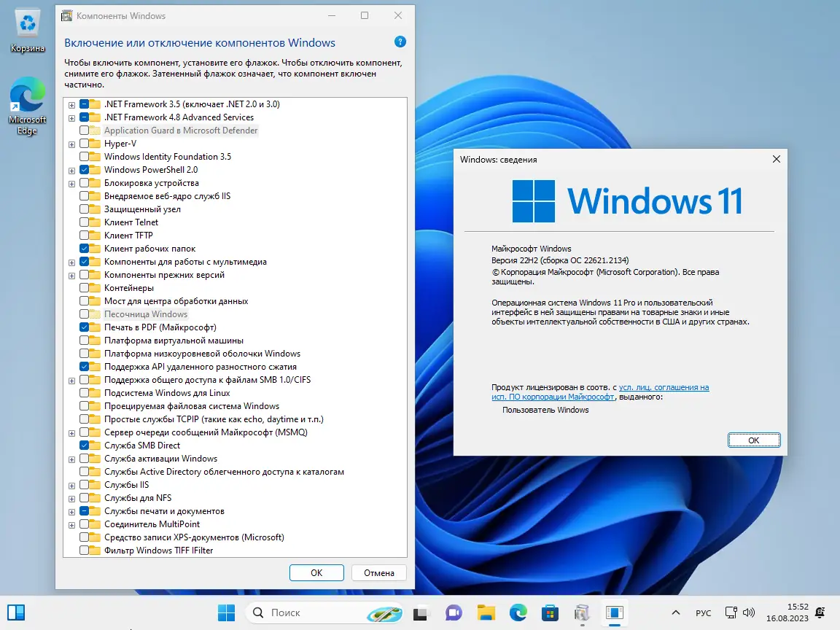Select the Служба активации Windows row
The height and width of the screenshot is (630, 840).
pyautogui.click(x=160, y=459)
